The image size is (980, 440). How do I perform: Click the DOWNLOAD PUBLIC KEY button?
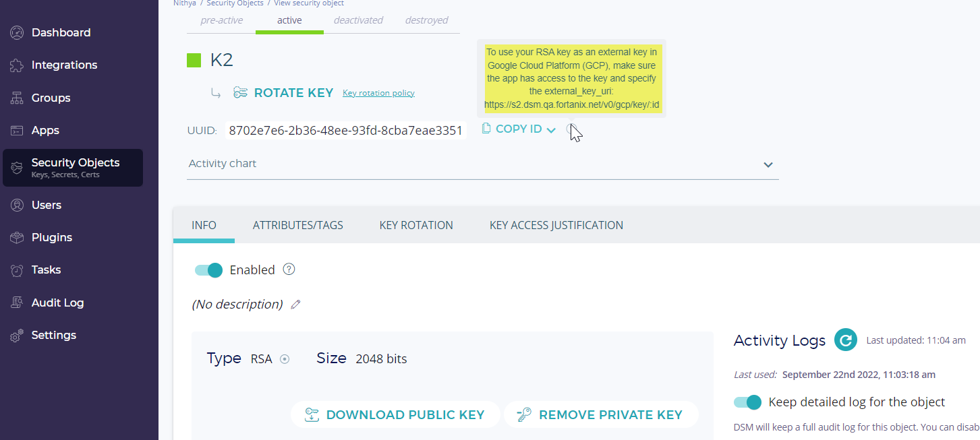tap(395, 415)
